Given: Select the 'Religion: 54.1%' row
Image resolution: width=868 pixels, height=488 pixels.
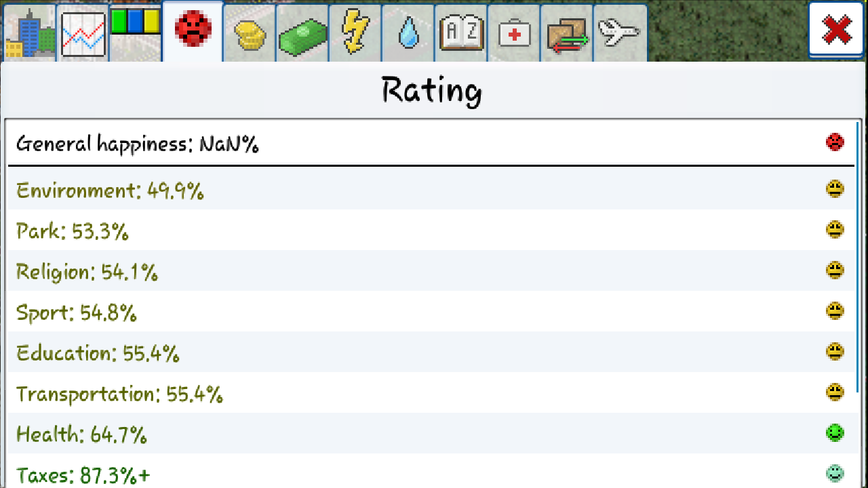Looking at the screenshot, I should pos(431,270).
